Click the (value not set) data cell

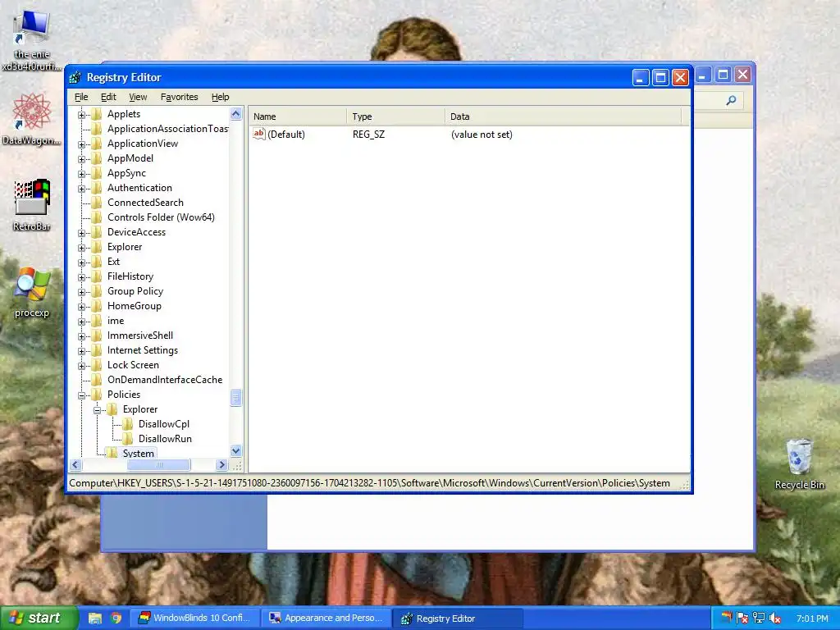click(482, 135)
